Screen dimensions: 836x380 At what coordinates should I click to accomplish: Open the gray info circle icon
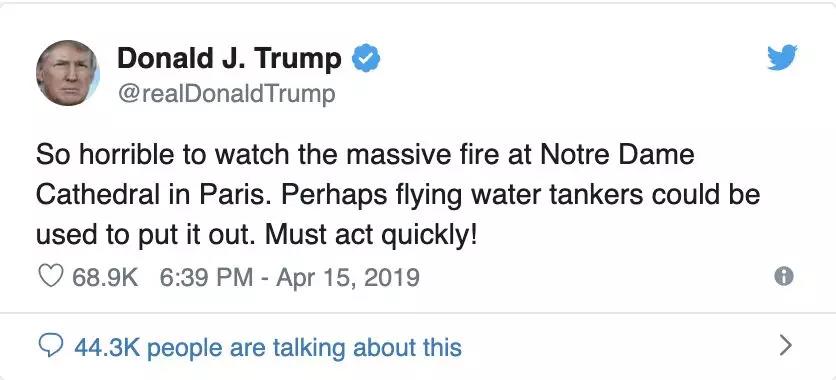coord(784,276)
